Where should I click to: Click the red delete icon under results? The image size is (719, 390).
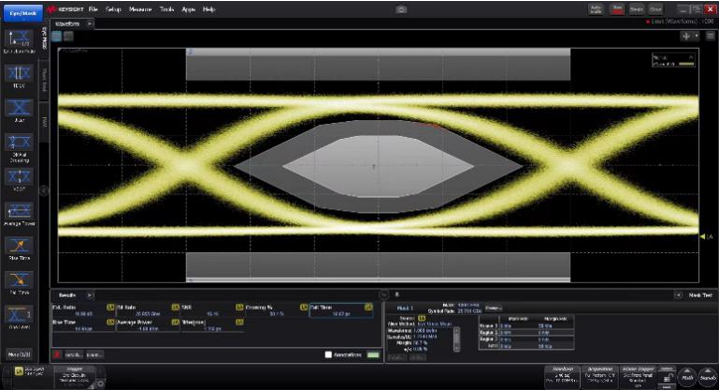[x=57, y=355]
